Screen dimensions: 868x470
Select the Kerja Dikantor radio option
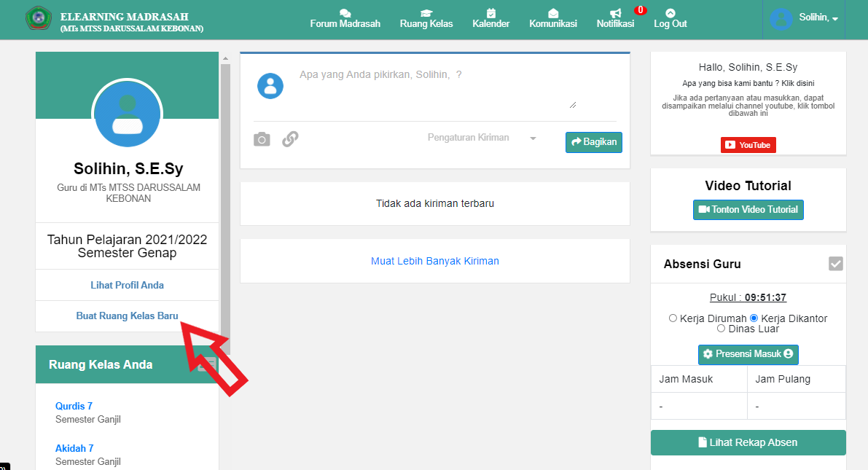[x=754, y=318]
